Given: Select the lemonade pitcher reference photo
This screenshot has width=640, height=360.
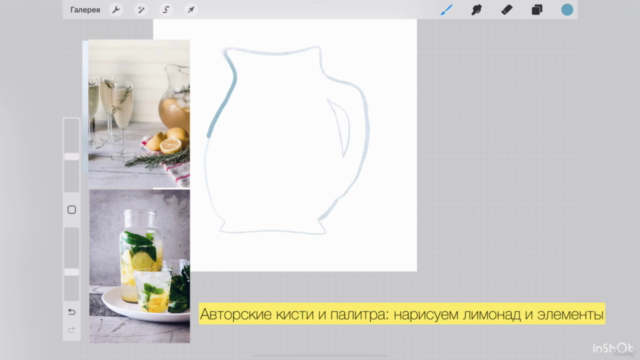Looking at the screenshot, I should (x=139, y=114).
